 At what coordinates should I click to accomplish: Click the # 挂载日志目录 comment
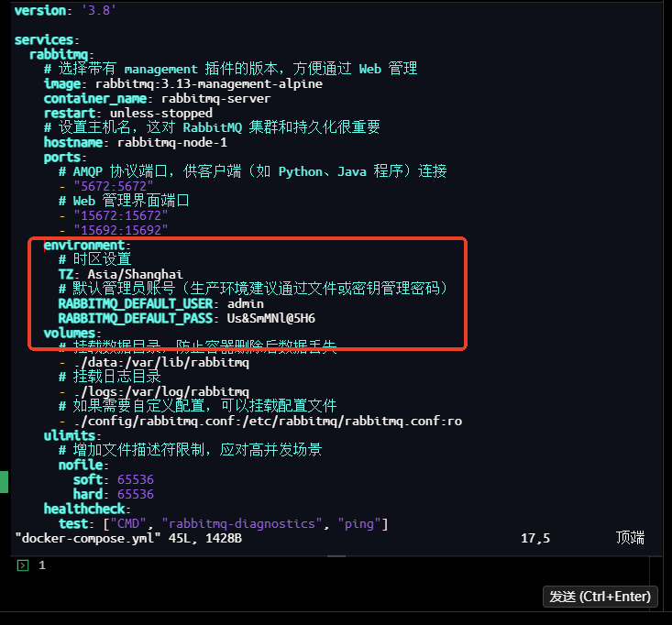coord(109,377)
